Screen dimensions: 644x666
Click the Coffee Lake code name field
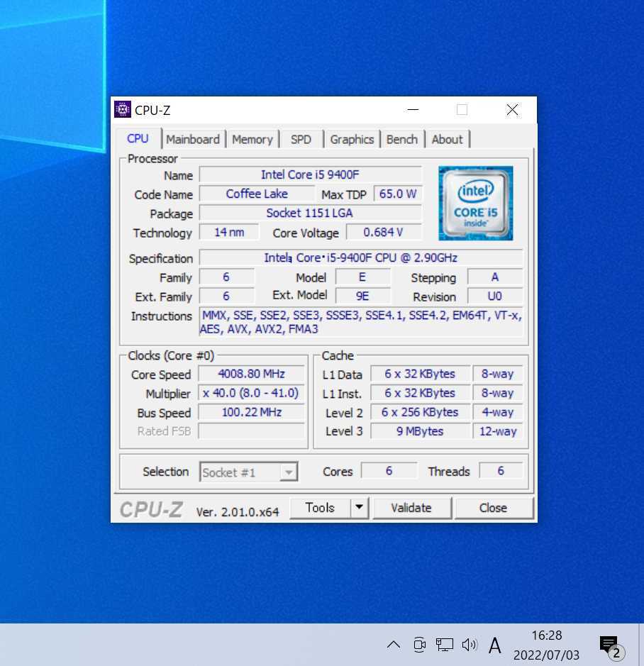pyautogui.click(x=257, y=194)
